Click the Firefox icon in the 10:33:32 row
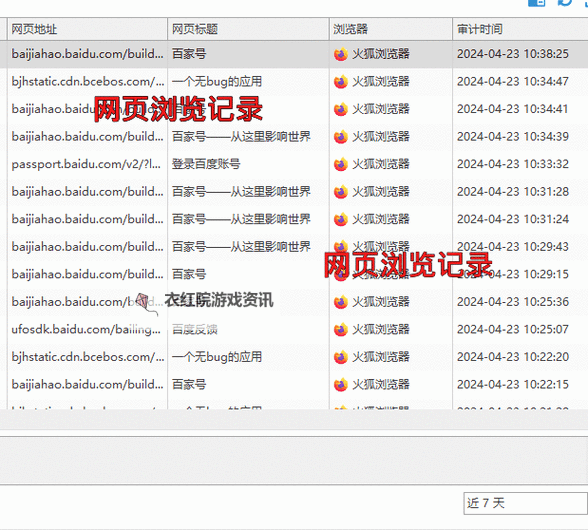The image size is (588, 530). [x=341, y=164]
